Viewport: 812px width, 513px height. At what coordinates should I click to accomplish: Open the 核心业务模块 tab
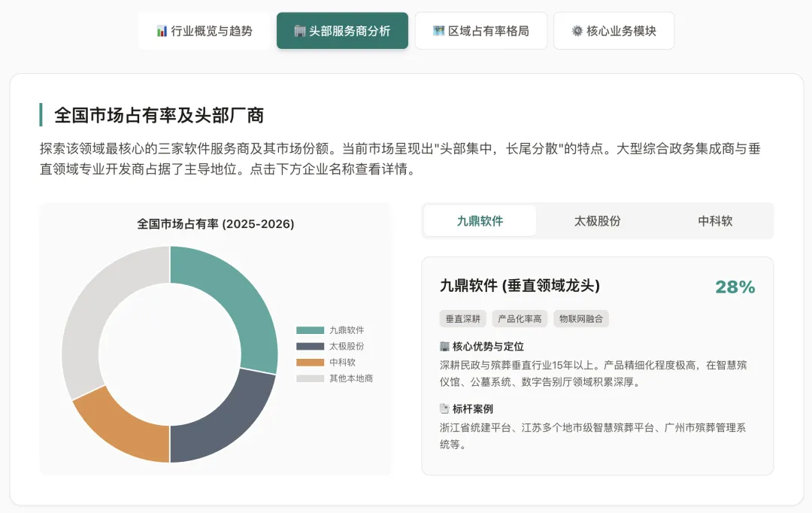pyautogui.click(x=614, y=31)
